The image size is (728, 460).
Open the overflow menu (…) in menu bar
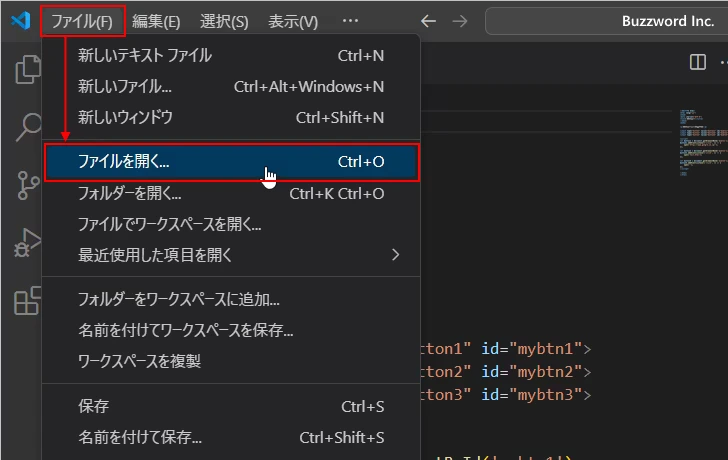(x=349, y=21)
